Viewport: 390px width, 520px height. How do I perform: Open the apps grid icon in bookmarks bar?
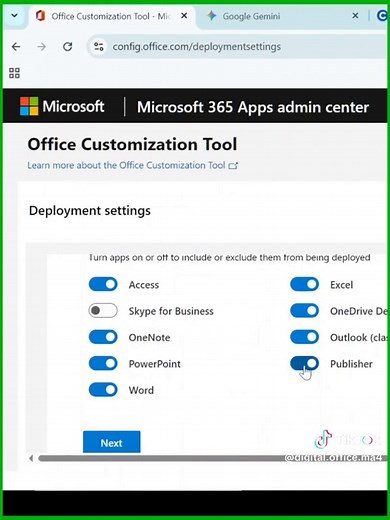[x=14, y=73]
